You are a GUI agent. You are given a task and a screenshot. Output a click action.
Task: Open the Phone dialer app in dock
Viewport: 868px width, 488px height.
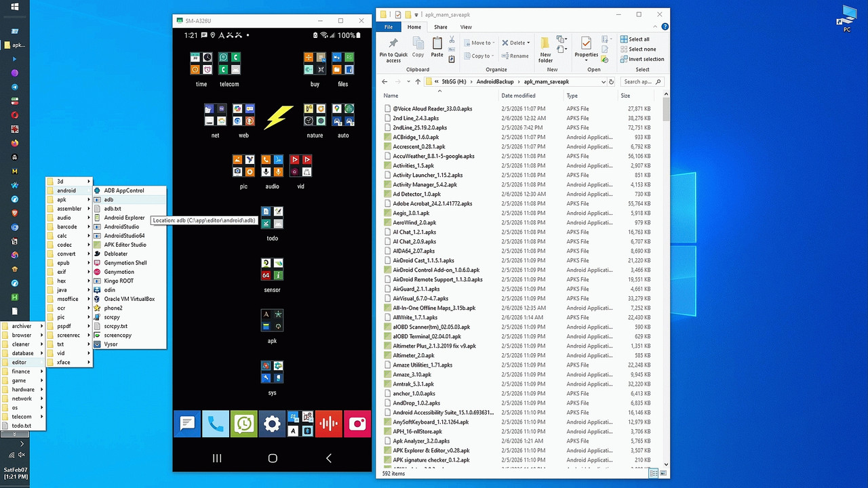pos(216,424)
